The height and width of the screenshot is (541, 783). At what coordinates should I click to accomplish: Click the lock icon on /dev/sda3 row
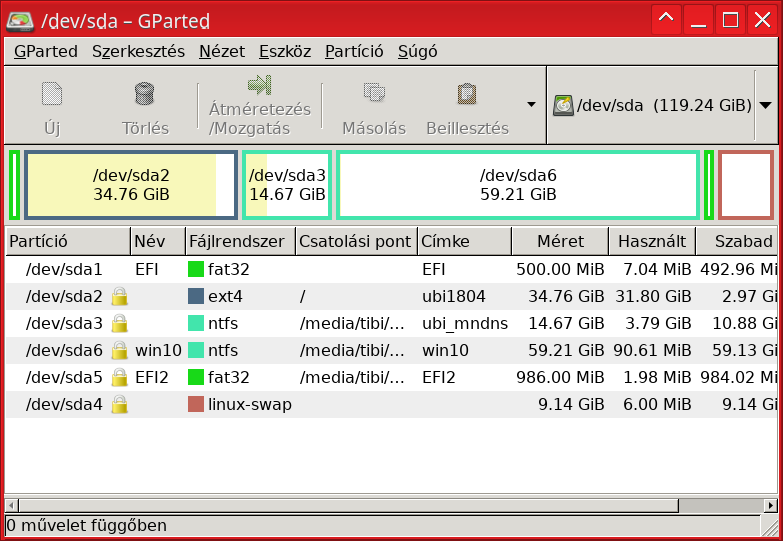coord(119,323)
